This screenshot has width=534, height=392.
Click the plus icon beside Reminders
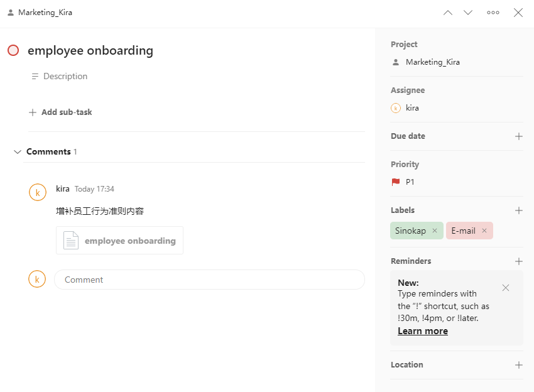(x=519, y=261)
